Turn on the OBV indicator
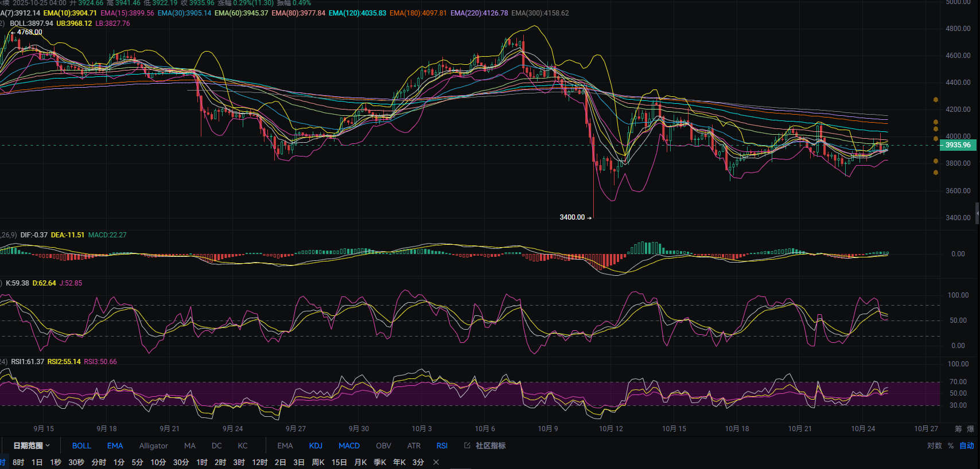Image resolution: width=980 pixels, height=469 pixels. pyautogui.click(x=383, y=445)
